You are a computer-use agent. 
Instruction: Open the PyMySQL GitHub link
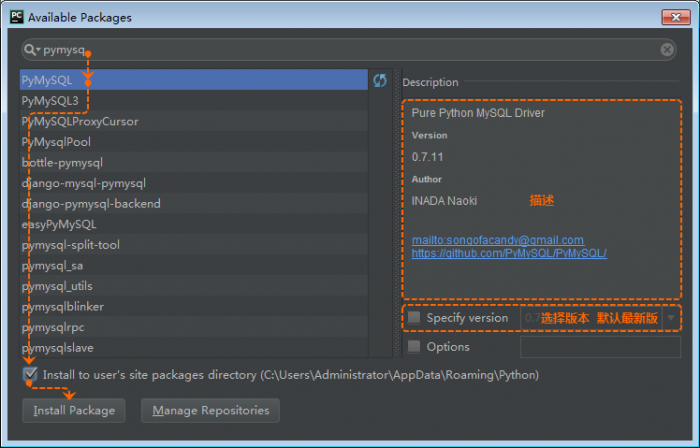tap(509, 253)
